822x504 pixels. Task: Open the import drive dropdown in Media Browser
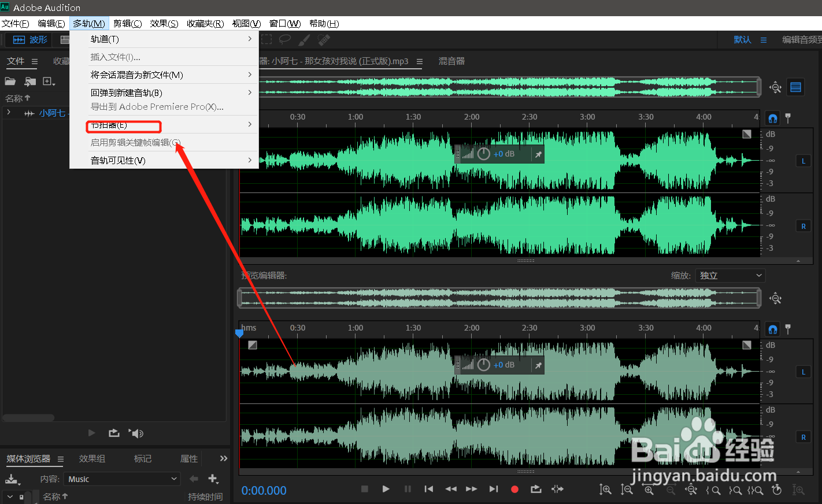point(12,479)
